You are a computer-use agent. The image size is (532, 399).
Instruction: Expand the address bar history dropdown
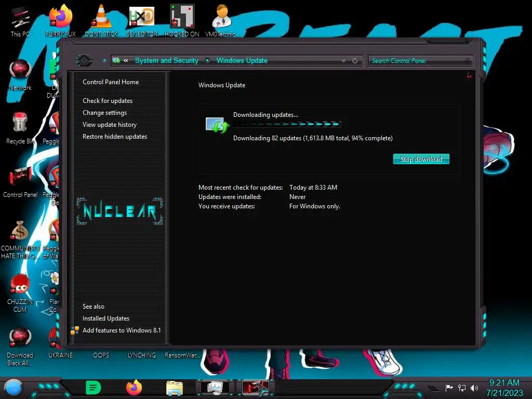coord(344,61)
